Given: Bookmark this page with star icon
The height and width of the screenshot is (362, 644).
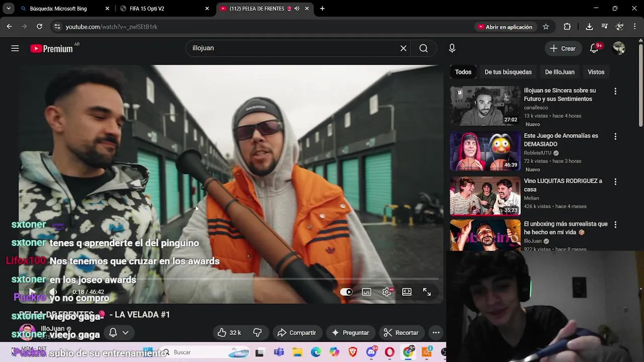Looking at the screenshot, I should (546, 27).
